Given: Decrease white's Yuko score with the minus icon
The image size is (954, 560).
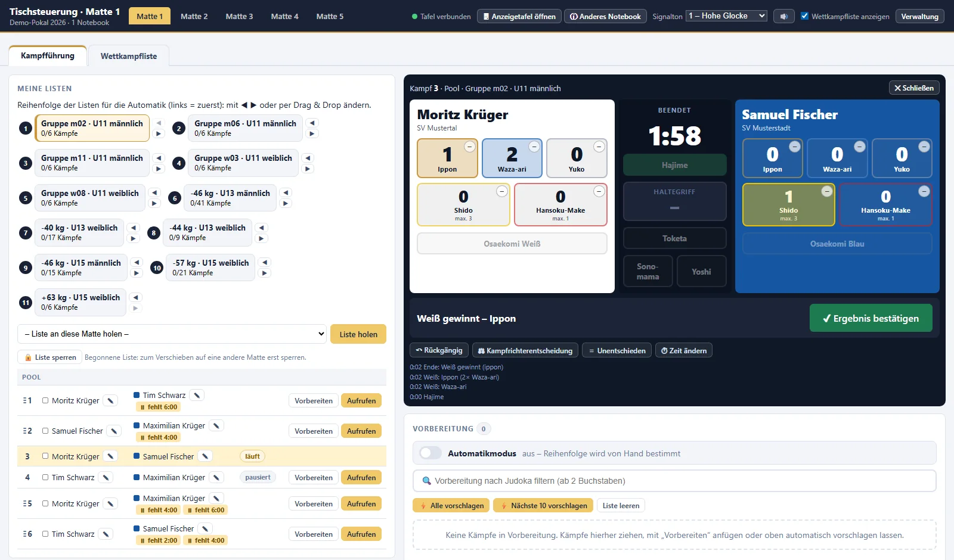Looking at the screenshot, I should pyautogui.click(x=599, y=147).
